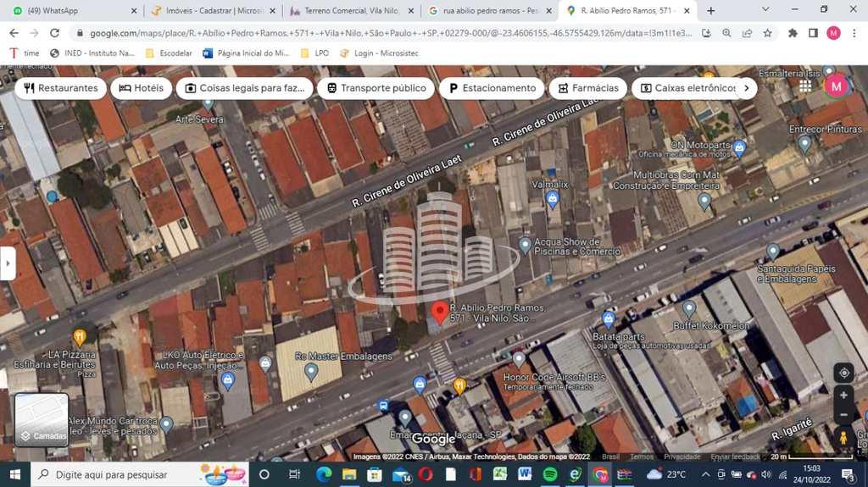868x487 pixels.
Task: Toggle Chrome side panel
Action: pos(813,33)
